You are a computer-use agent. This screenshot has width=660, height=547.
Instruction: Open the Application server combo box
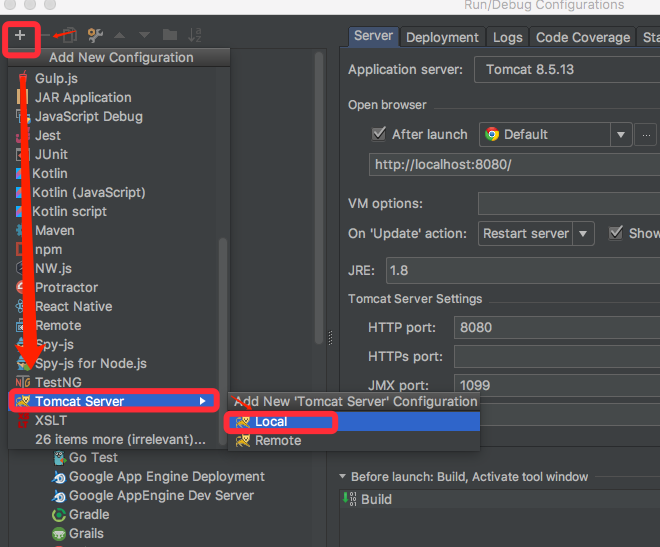click(567, 69)
